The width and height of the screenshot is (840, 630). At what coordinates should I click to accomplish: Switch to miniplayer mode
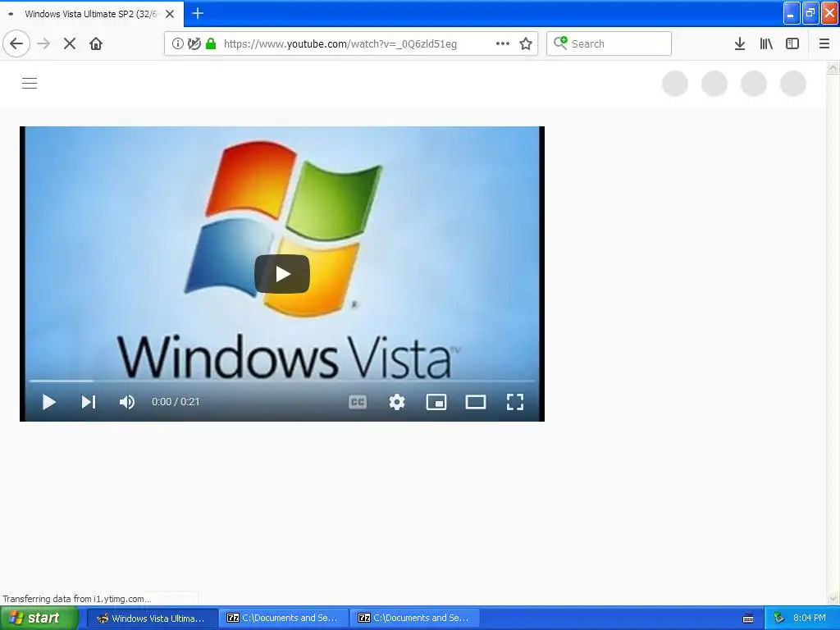pos(436,402)
